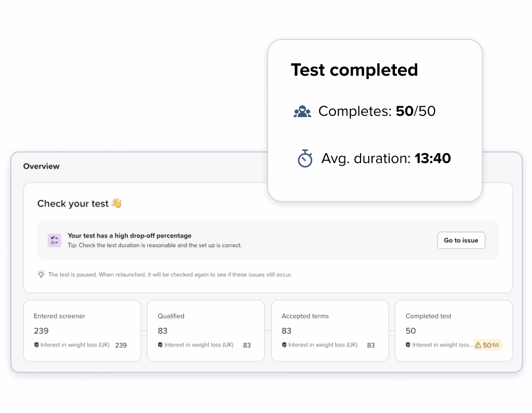Click the lightbulb tip icon
Screen dimensions: 532x413
(x=41, y=274)
